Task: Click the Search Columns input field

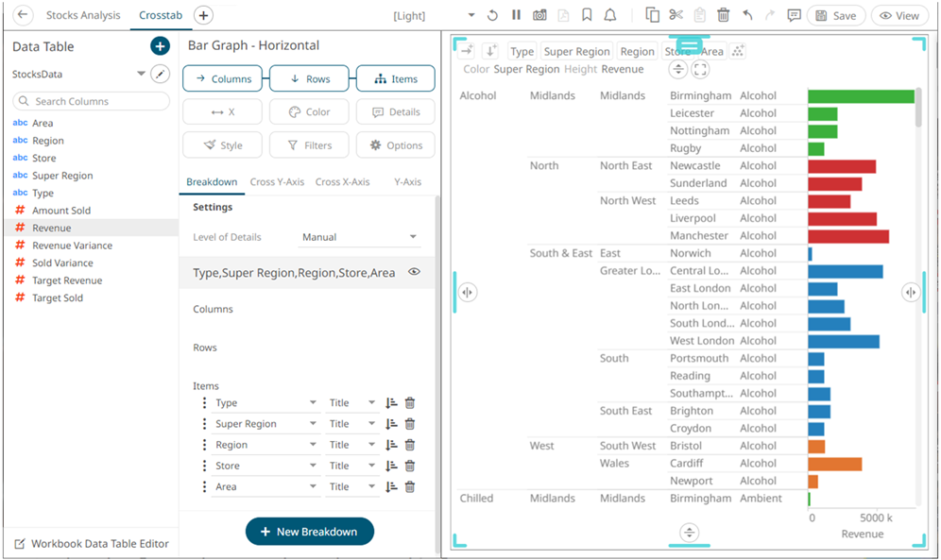Action: click(x=92, y=101)
